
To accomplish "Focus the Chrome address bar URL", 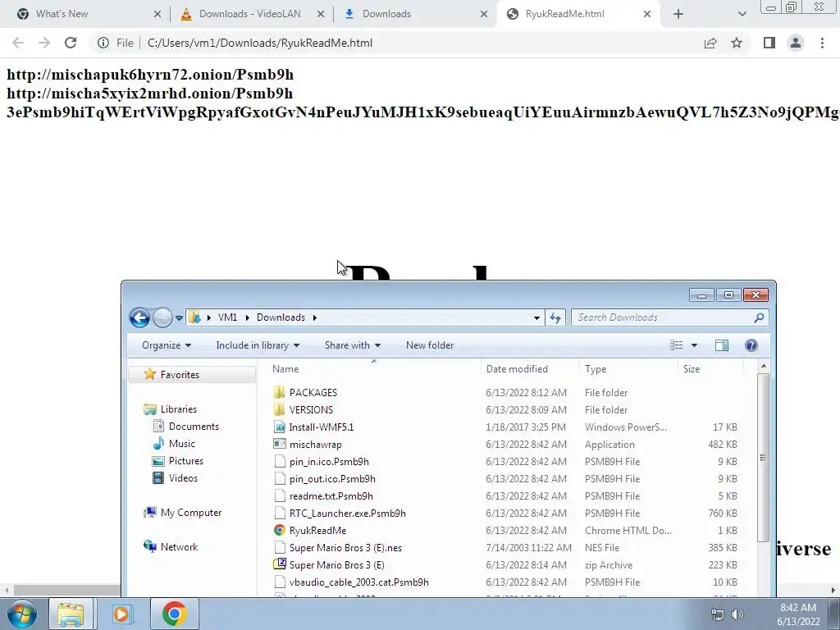I will click(260, 43).
